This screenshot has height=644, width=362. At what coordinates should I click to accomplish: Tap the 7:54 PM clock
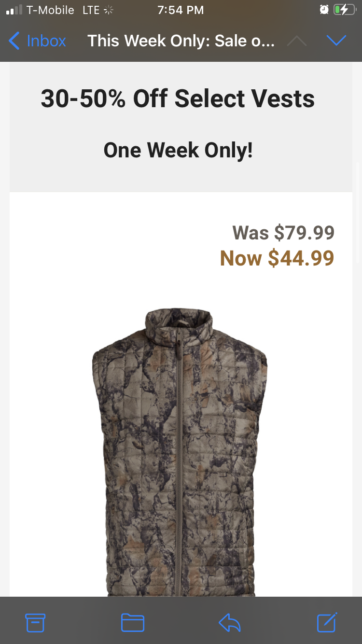click(x=181, y=10)
